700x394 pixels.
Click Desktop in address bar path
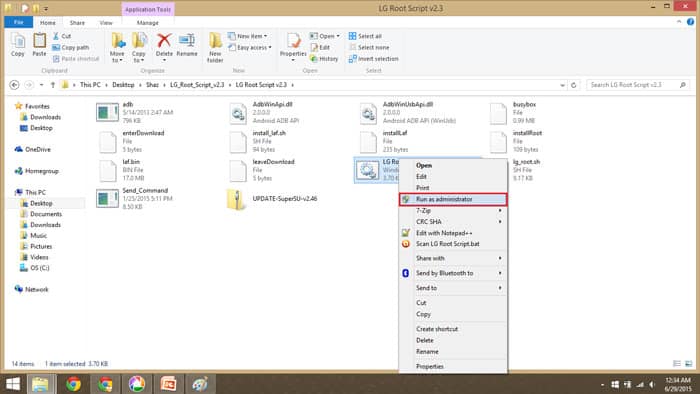123,85
